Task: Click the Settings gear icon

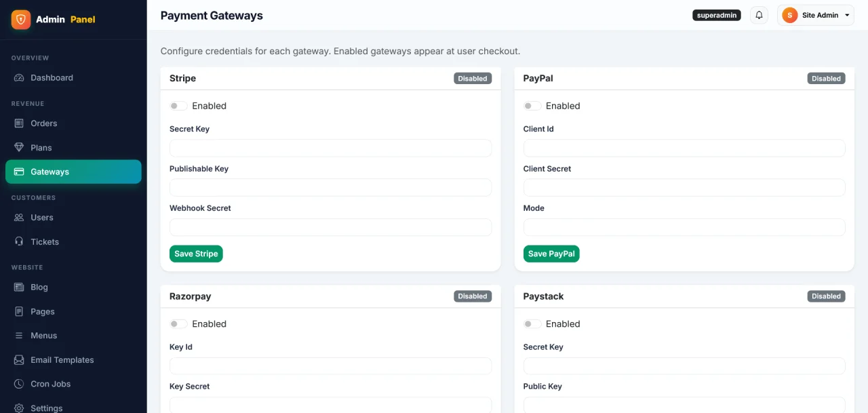Action: click(x=19, y=408)
